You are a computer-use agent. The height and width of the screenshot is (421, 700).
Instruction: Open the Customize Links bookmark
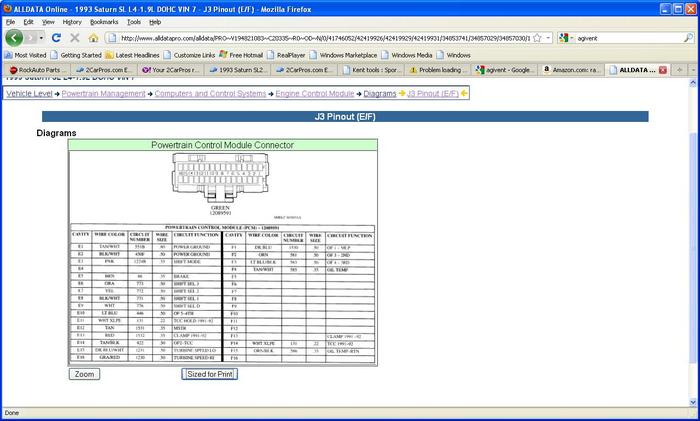[189, 55]
